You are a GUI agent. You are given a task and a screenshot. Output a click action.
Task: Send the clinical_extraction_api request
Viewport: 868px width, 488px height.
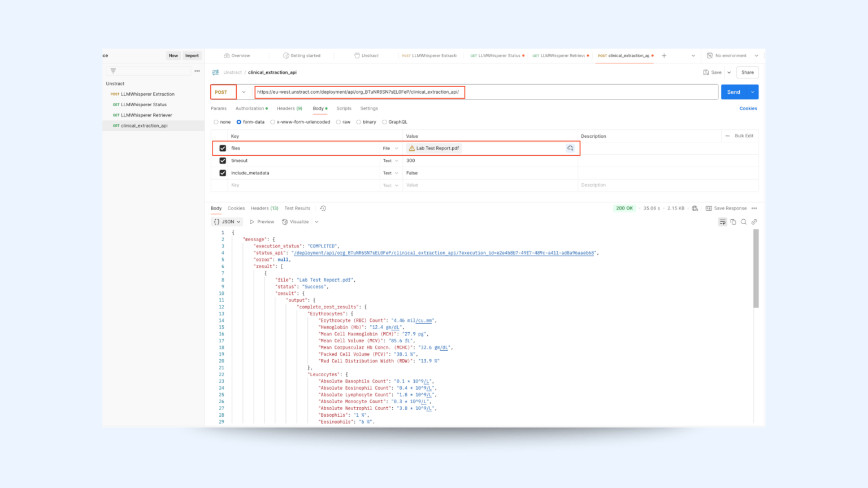click(x=733, y=91)
